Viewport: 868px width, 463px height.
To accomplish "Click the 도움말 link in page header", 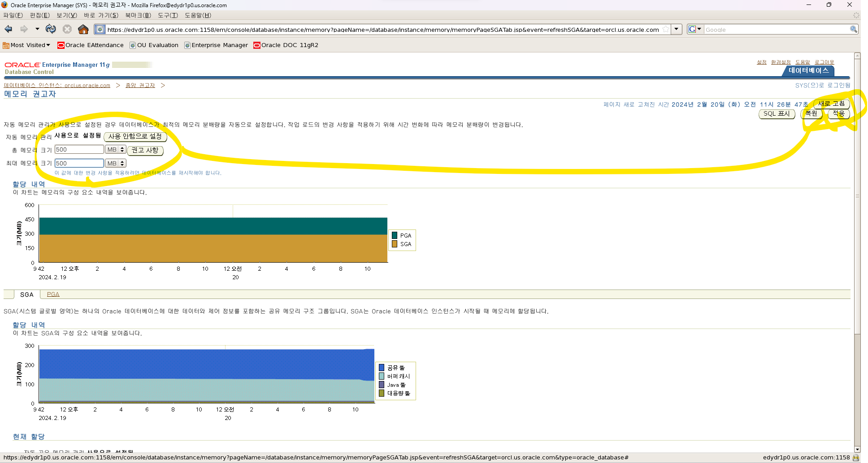I will tap(803, 62).
